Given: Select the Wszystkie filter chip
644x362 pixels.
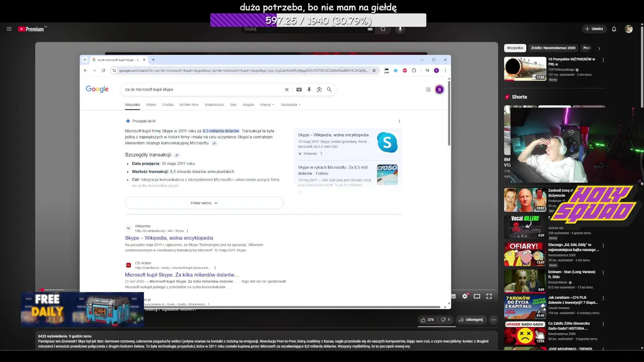Looking at the screenshot, I should pyautogui.click(x=515, y=48).
